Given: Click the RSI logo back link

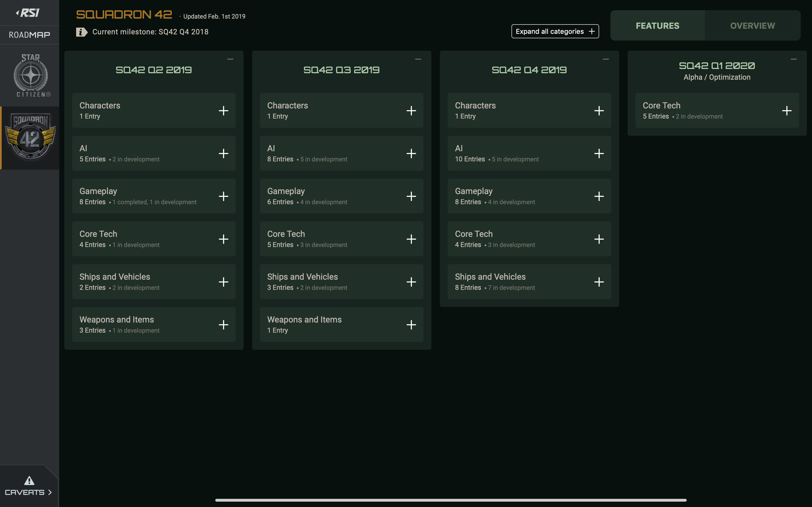Looking at the screenshot, I should 28,13.
